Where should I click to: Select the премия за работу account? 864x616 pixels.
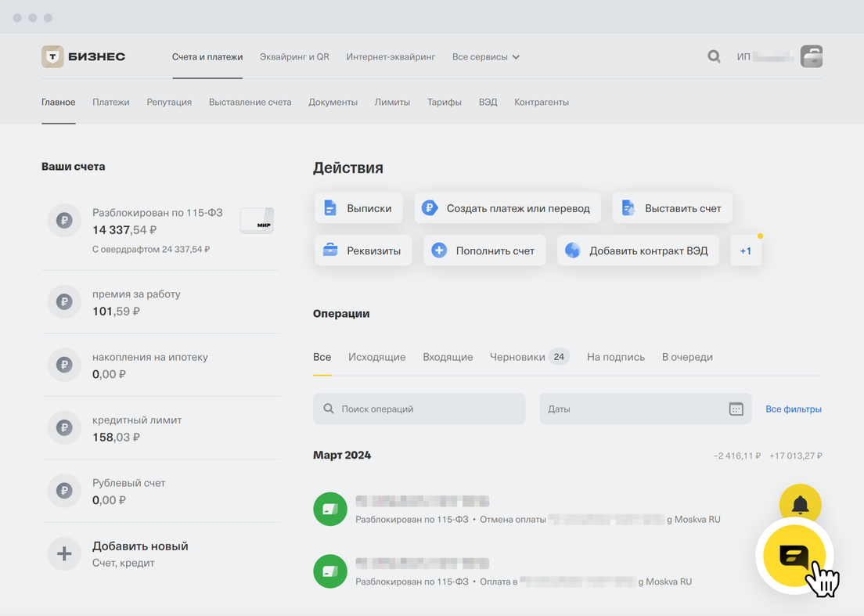tap(136, 302)
